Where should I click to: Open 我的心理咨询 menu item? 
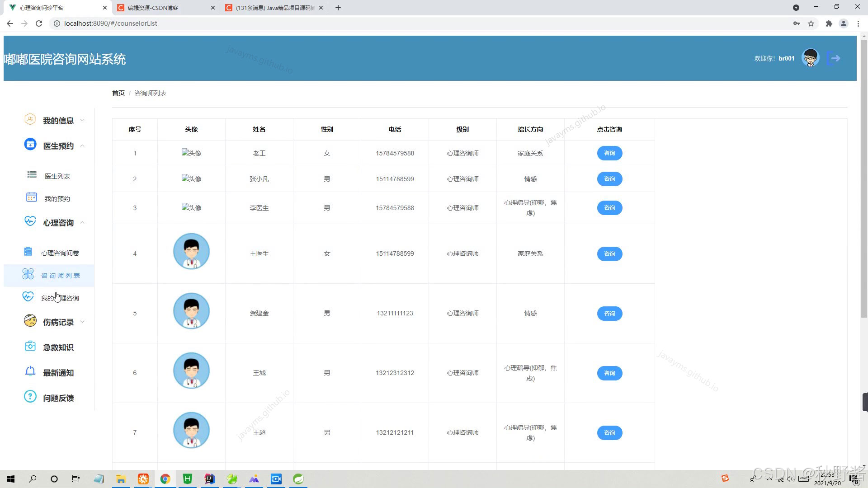click(60, 298)
